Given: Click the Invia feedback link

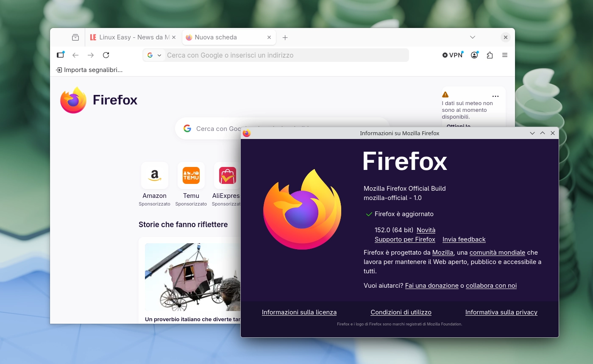Looking at the screenshot, I should (464, 239).
